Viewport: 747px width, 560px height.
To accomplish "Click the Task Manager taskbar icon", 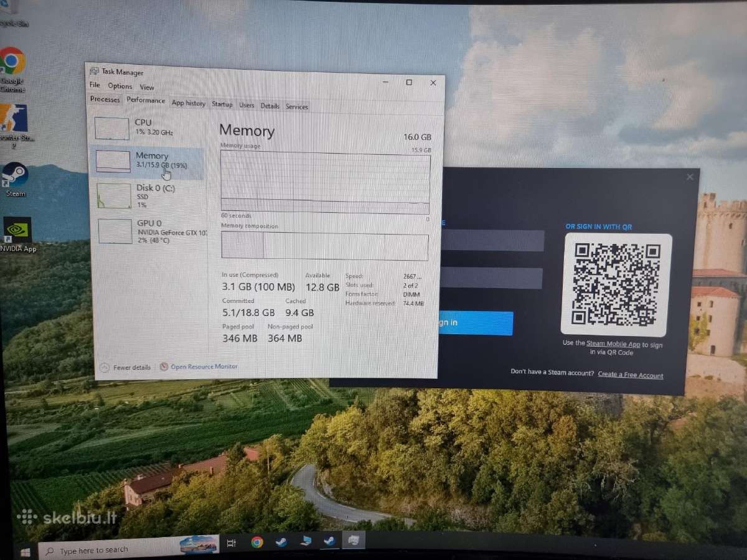I will tap(353, 540).
